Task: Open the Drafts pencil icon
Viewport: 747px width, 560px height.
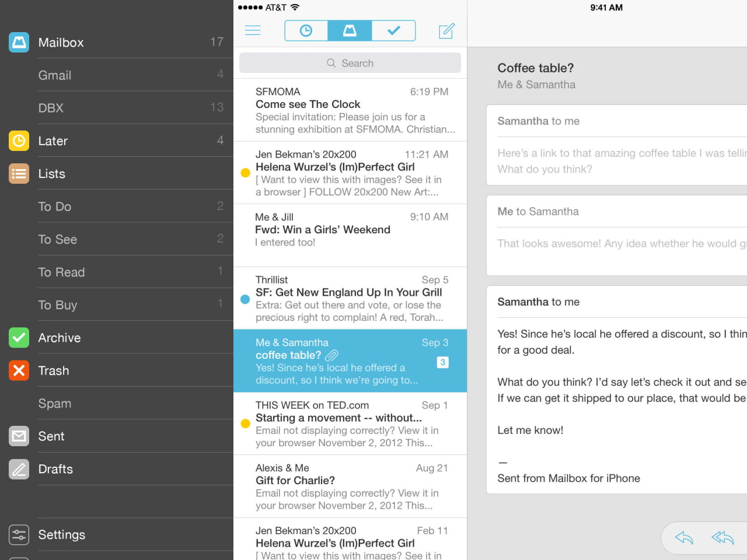Action: click(x=18, y=468)
